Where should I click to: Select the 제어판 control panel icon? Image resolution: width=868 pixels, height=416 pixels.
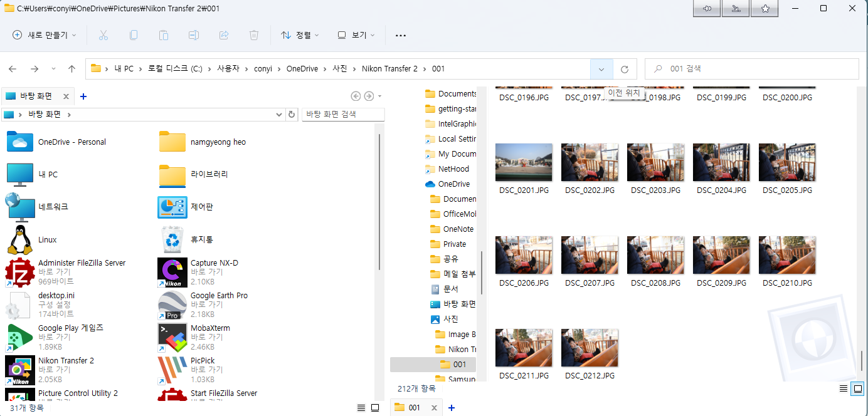[x=172, y=207]
